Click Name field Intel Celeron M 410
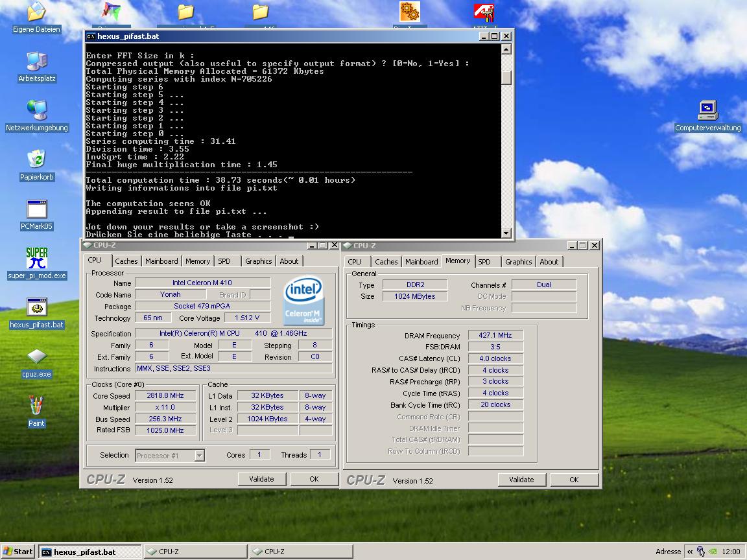 [x=202, y=283]
